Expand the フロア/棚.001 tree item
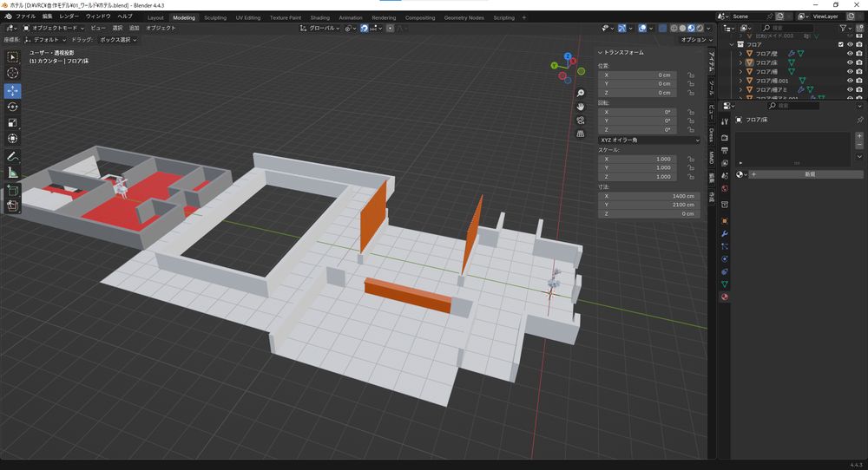The image size is (868, 470). [740, 81]
